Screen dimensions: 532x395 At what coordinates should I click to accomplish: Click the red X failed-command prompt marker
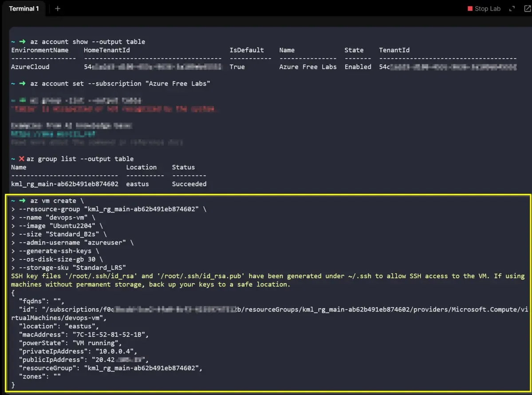pos(21,159)
